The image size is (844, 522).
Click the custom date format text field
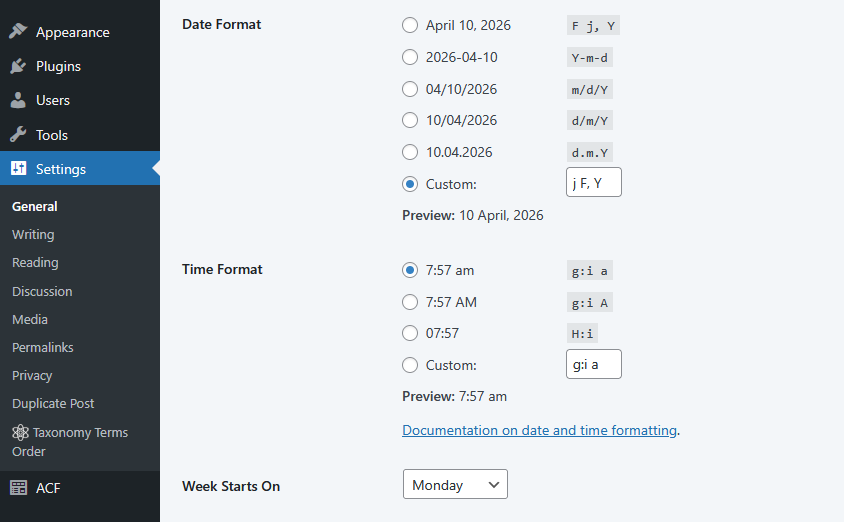[x=593, y=183]
